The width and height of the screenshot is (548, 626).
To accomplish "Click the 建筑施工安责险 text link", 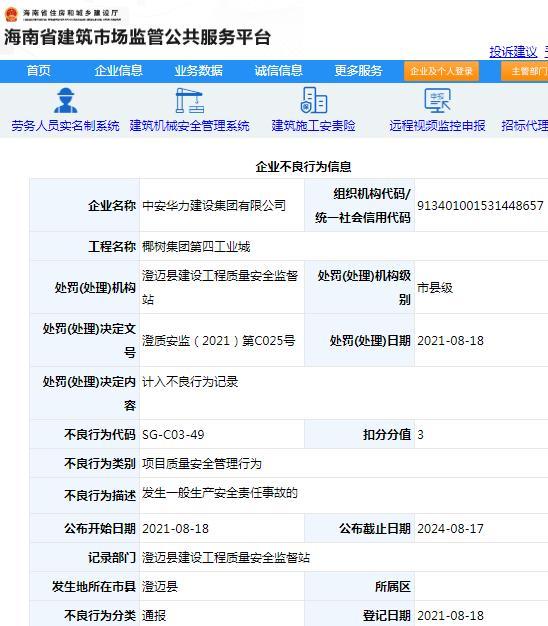I will click(314, 126).
